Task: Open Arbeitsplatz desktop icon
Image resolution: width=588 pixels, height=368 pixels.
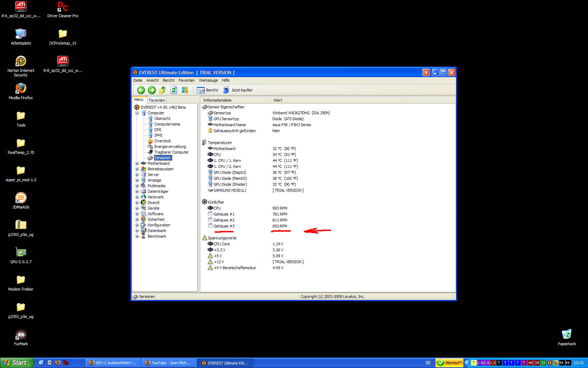Action: [x=21, y=37]
